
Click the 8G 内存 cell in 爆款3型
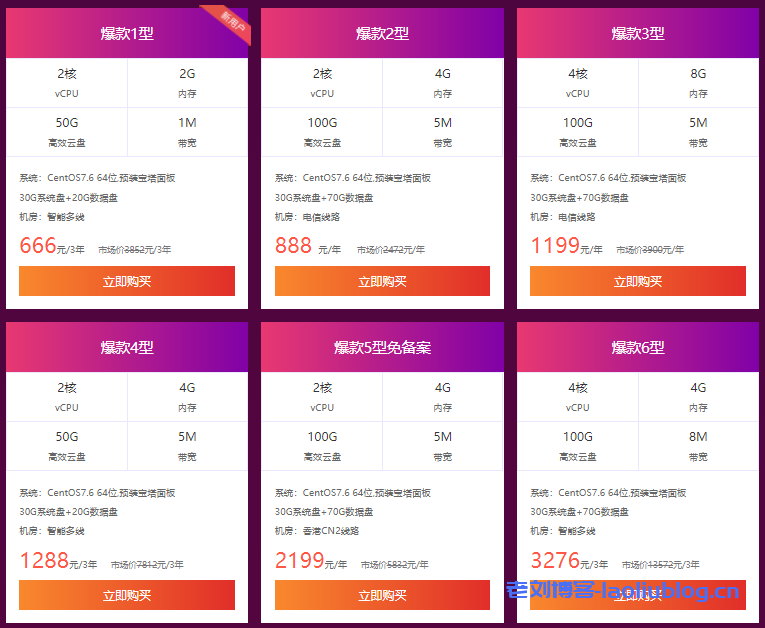click(698, 82)
